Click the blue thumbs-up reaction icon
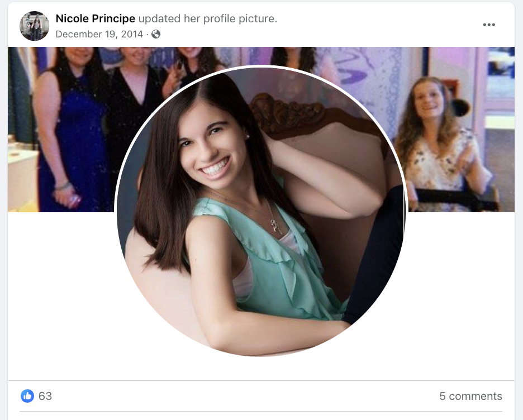The height and width of the screenshot is (420, 523). pos(27,396)
